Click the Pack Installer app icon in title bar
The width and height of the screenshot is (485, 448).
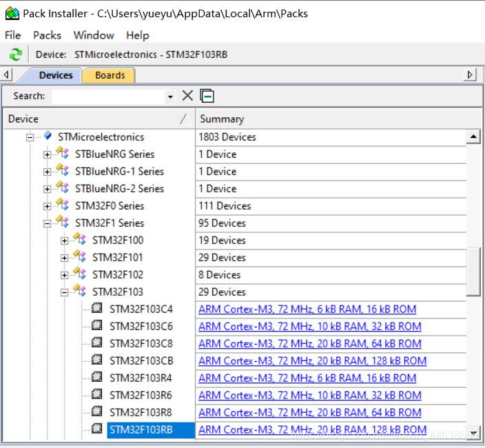pyautogui.click(x=12, y=13)
